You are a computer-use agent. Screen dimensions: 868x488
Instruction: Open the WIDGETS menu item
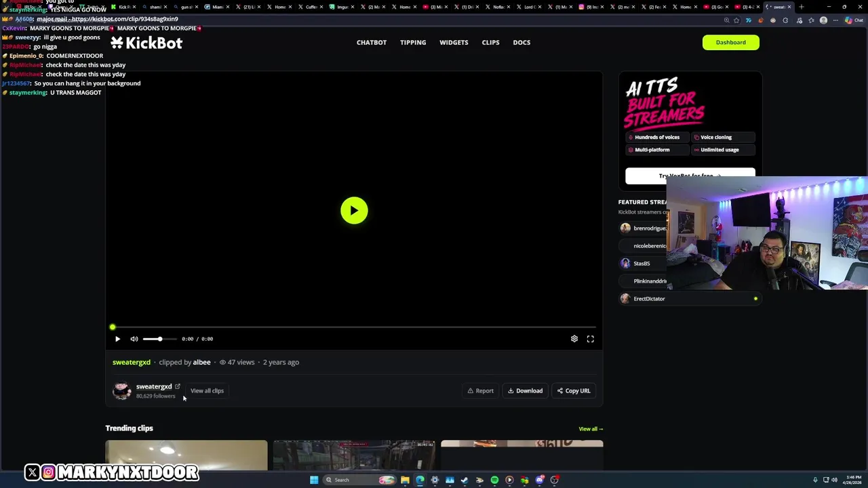[x=454, y=42]
